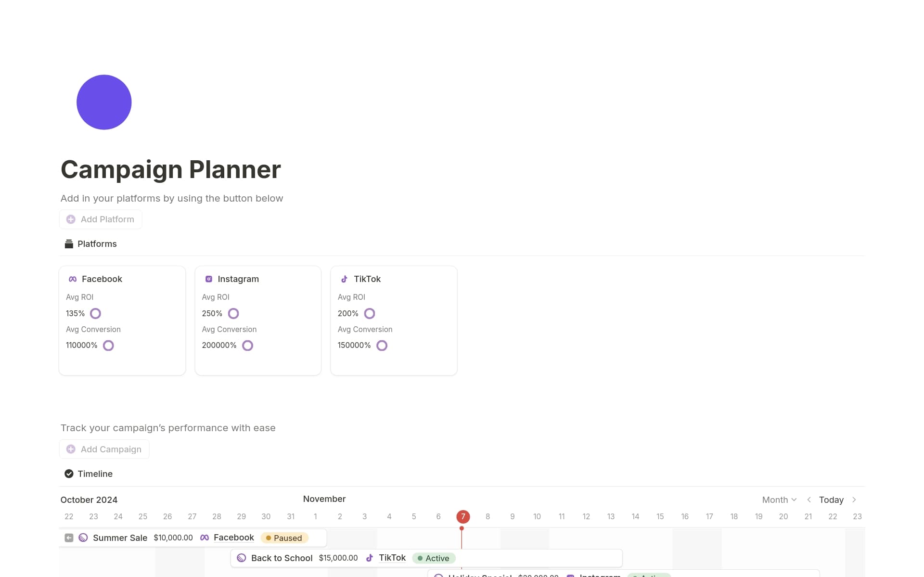
Task: Click the highlighted date 7 on the timeline
Action: pos(463,516)
